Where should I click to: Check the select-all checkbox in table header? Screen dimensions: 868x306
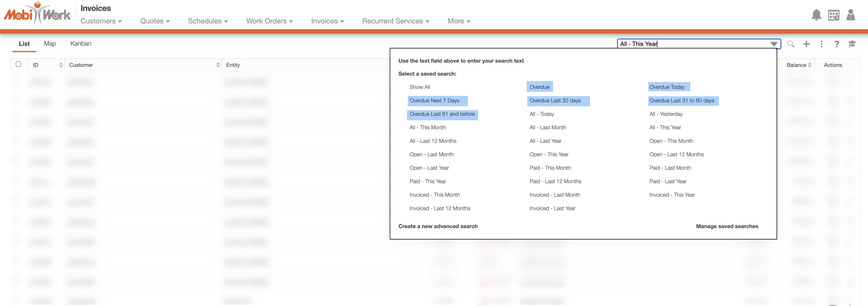pos(18,64)
